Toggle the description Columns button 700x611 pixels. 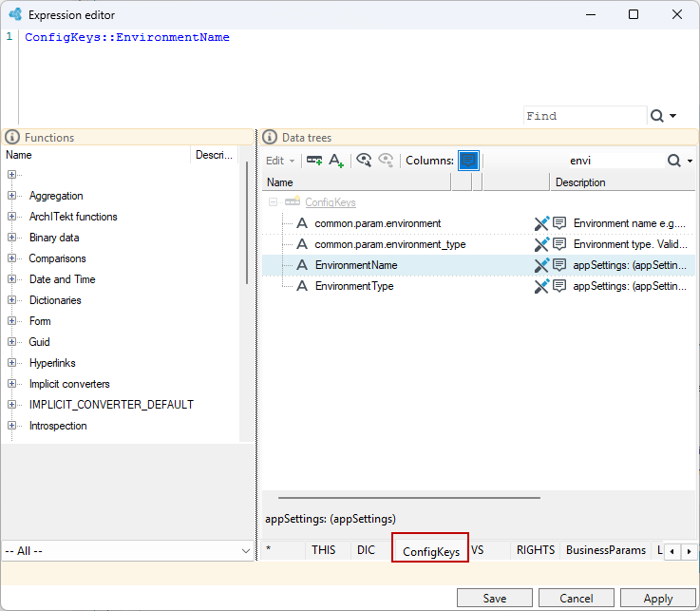coord(468,161)
